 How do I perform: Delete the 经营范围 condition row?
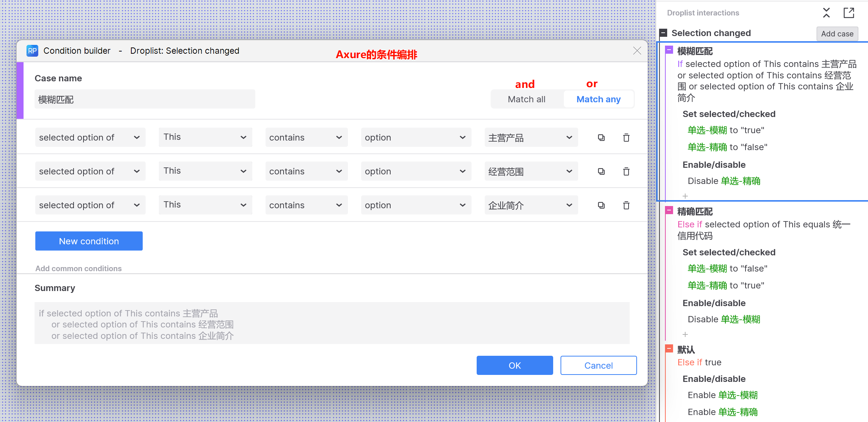(x=626, y=171)
